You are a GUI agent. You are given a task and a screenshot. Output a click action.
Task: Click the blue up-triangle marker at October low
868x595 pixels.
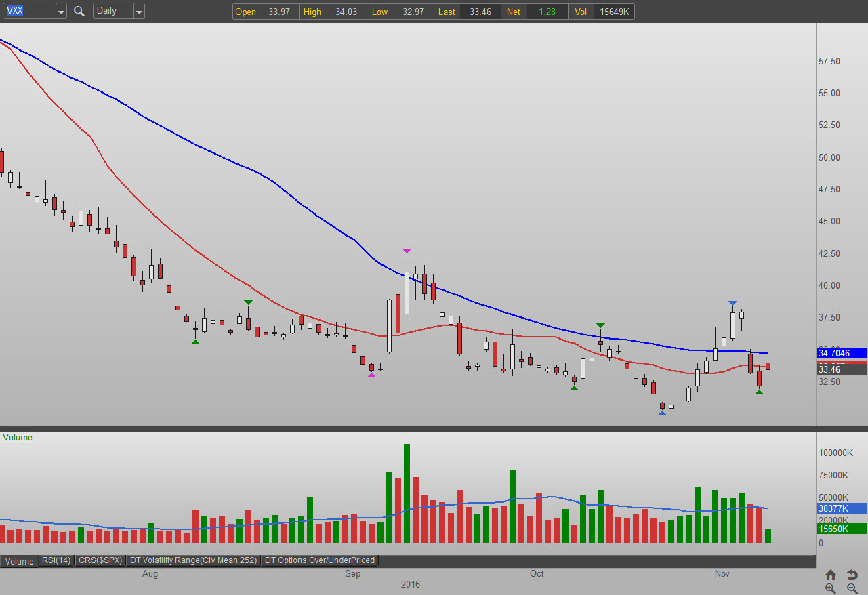[662, 413]
